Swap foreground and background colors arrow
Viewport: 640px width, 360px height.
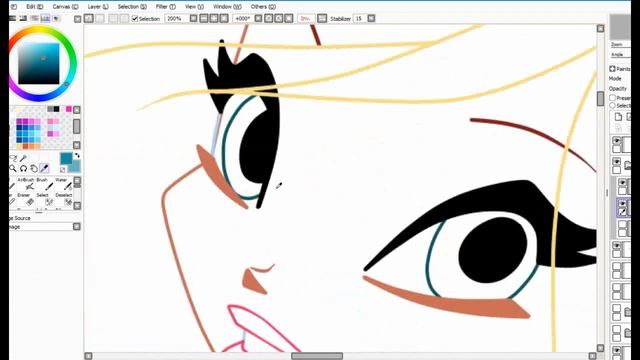(x=77, y=156)
